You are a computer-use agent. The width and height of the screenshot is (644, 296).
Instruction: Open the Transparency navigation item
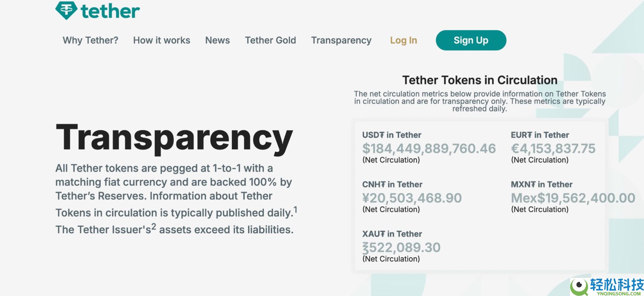341,40
